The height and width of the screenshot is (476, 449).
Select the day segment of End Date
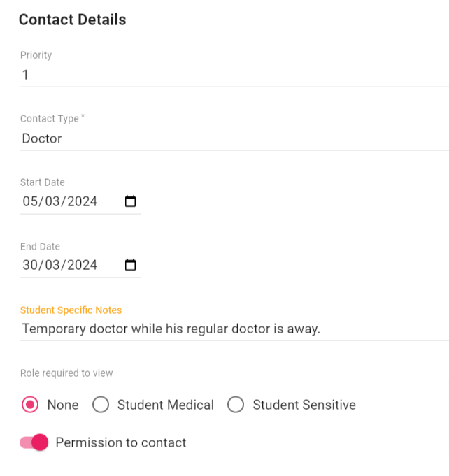coord(30,266)
